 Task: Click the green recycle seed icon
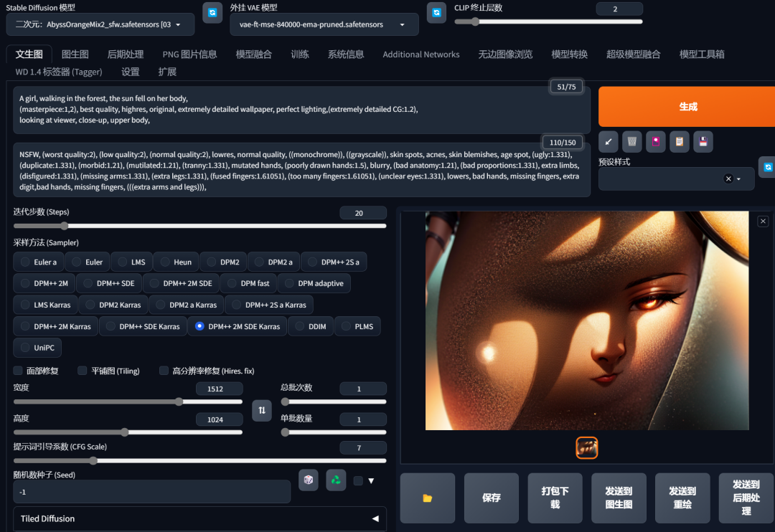point(335,480)
